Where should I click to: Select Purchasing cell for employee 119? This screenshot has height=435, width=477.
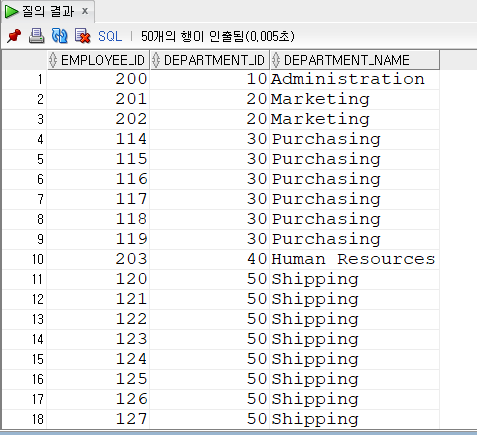[355, 239]
